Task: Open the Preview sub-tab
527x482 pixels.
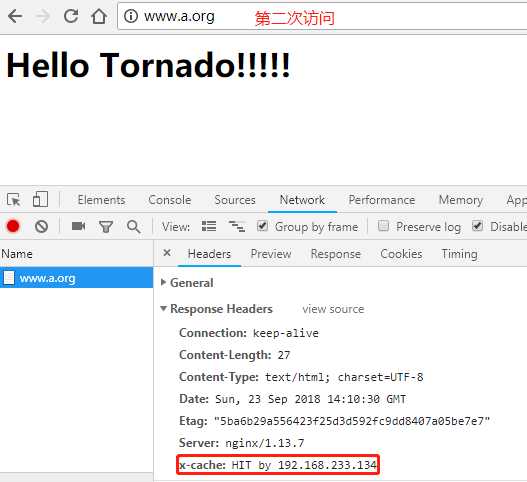Action: pyautogui.click(x=271, y=254)
